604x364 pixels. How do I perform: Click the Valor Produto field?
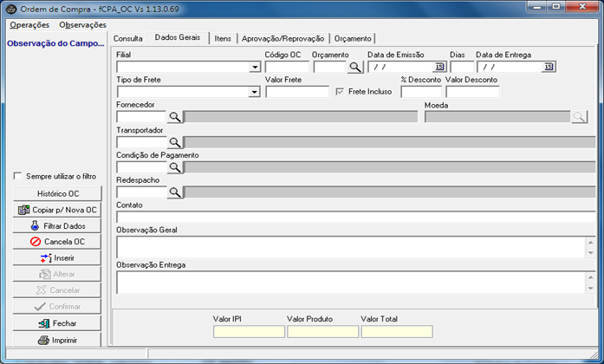click(323, 332)
